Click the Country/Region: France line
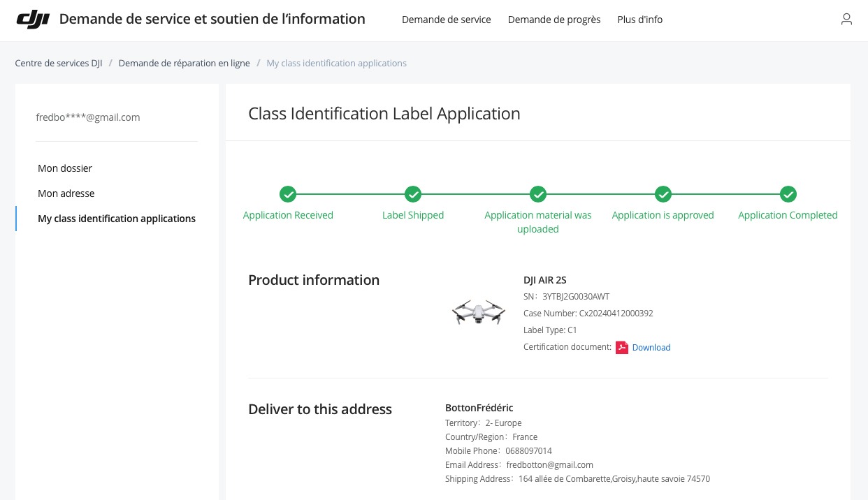Screen dimensions: 868x500 pyautogui.click(x=491, y=437)
